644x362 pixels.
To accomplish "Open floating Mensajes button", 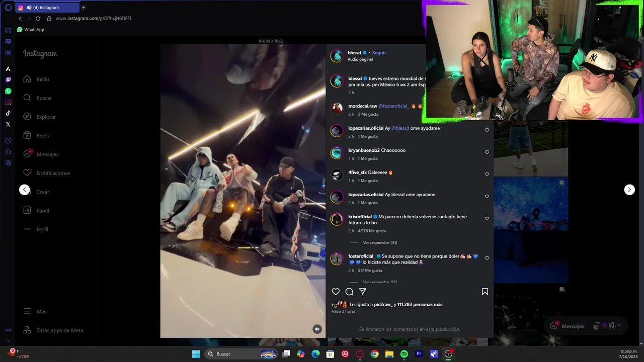I will [x=586, y=326].
